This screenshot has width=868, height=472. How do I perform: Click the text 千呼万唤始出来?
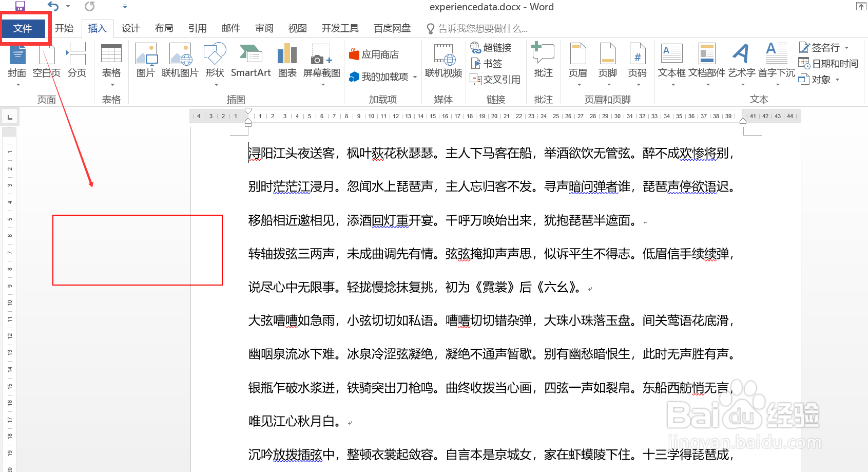click(x=488, y=220)
